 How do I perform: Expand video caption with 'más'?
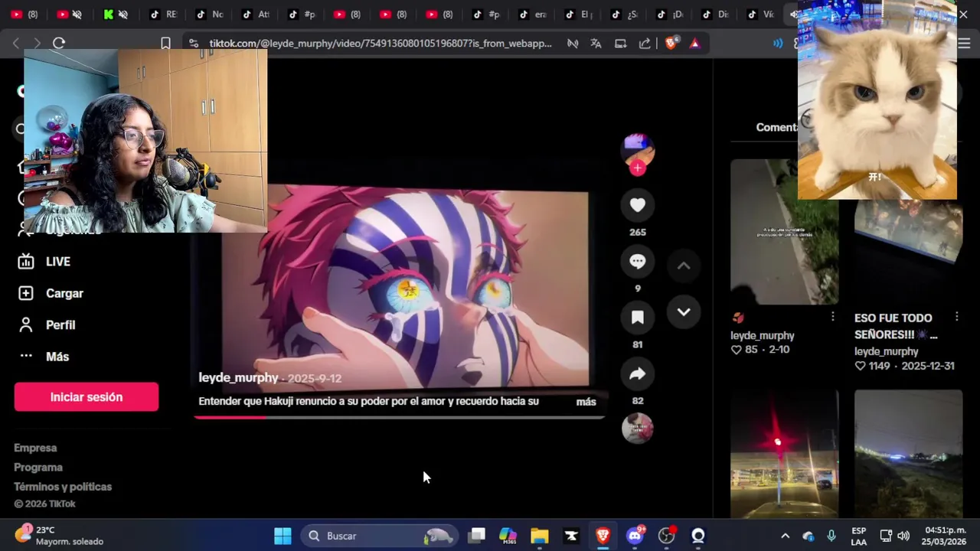[586, 402]
